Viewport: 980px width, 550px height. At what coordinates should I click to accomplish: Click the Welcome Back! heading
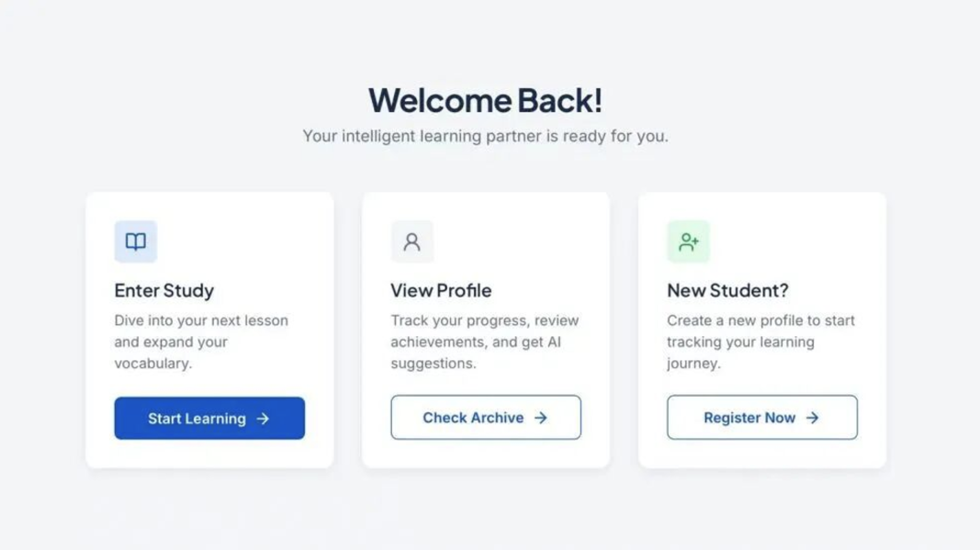486,100
